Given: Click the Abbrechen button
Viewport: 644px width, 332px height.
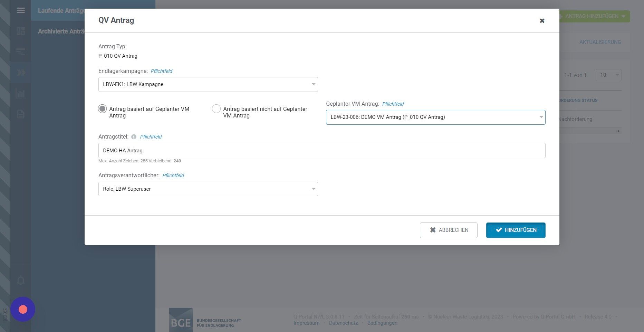Looking at the screenshot, I should 449,230.
